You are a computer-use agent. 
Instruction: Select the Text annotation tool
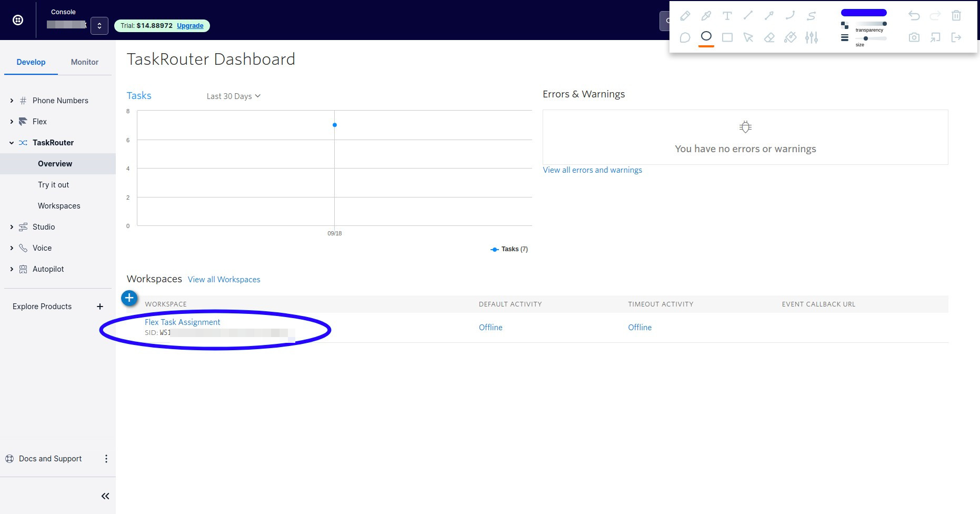coord(727,16)
